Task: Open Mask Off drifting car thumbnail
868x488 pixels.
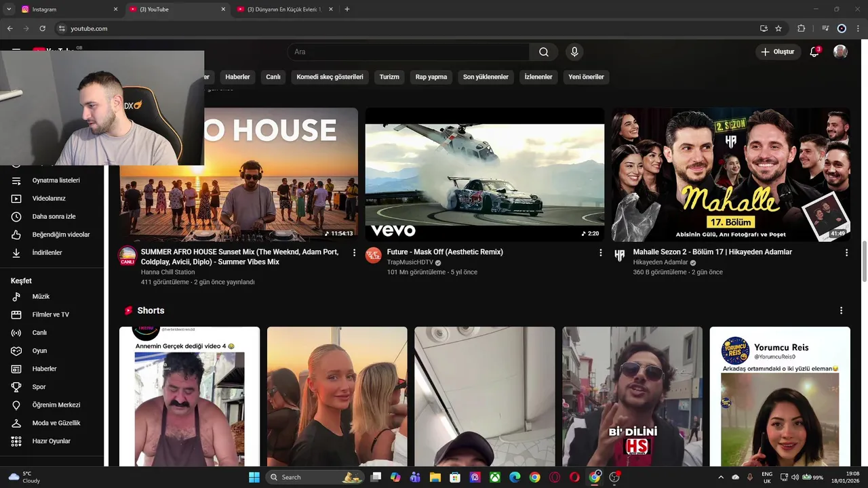Action: coord(485,175)
